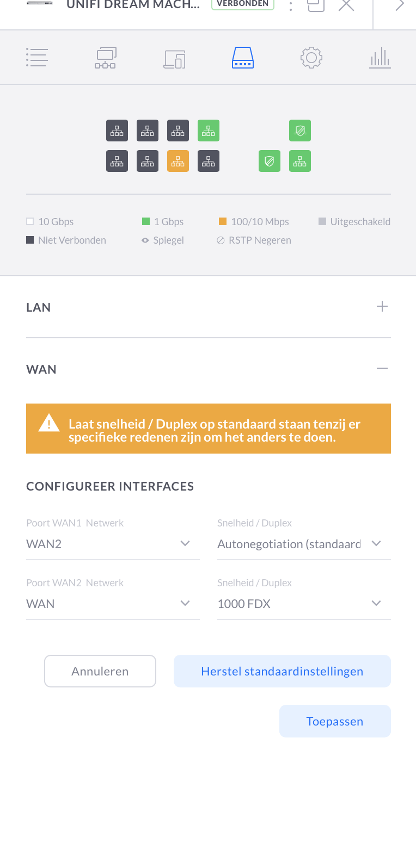Open the network topology view icon

105,57
